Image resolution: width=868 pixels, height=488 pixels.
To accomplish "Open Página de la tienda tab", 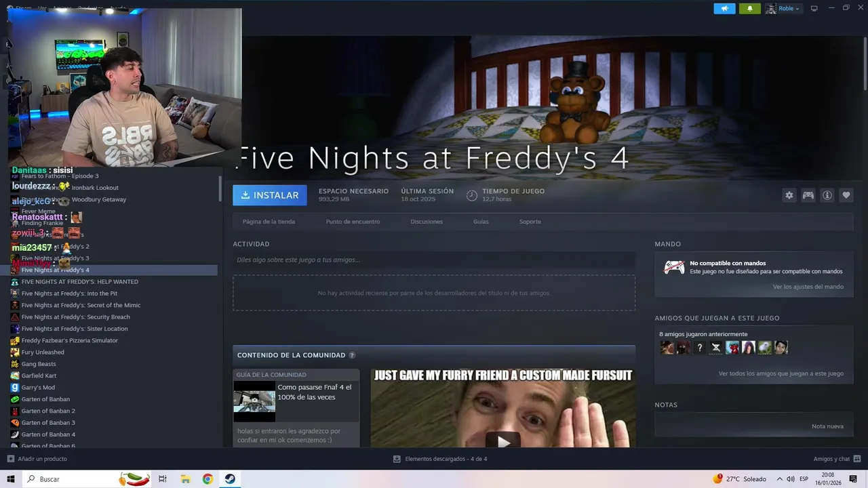I will point(269,222).
